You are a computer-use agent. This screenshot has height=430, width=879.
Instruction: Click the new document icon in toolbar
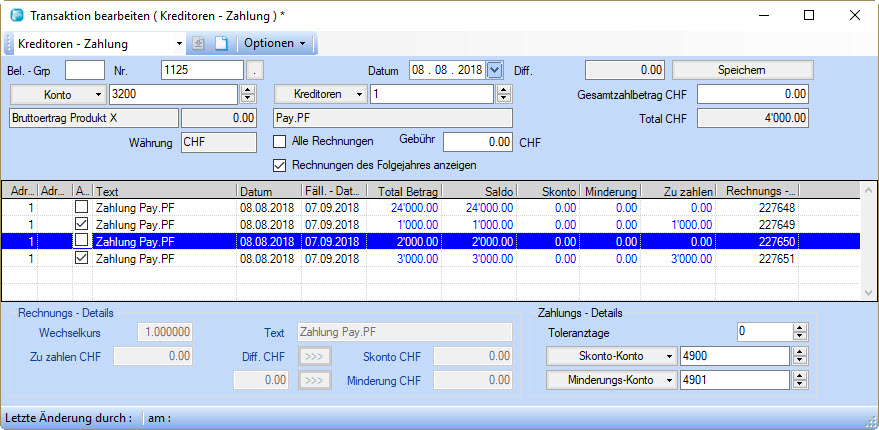[x=221, y=44]
